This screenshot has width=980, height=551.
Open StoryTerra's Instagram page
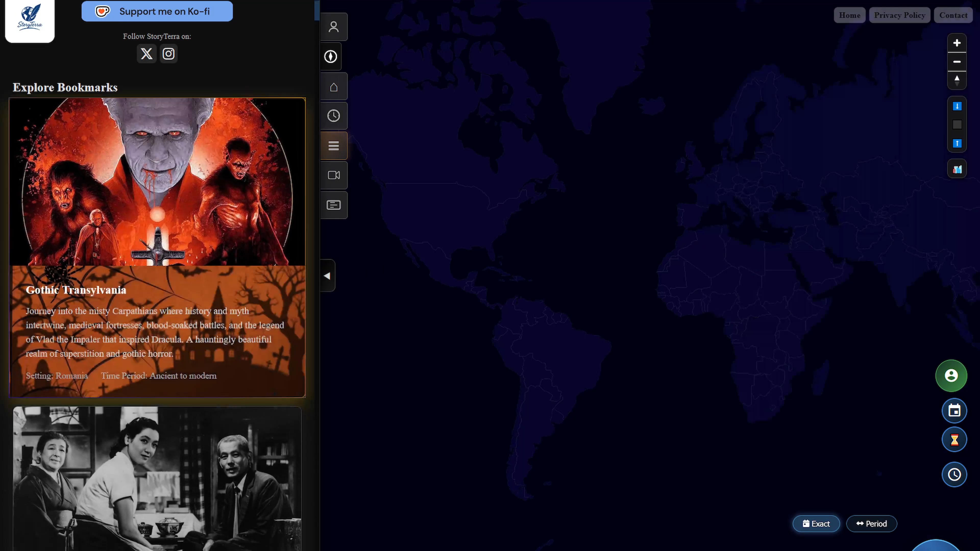[168, 54]
